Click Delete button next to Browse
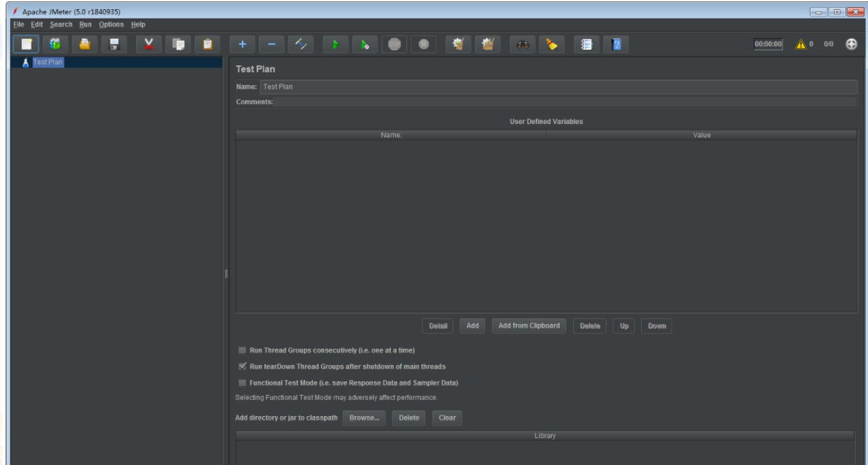Screen dimensions: 868x465 pyautogui.click(x=409, y=418)
